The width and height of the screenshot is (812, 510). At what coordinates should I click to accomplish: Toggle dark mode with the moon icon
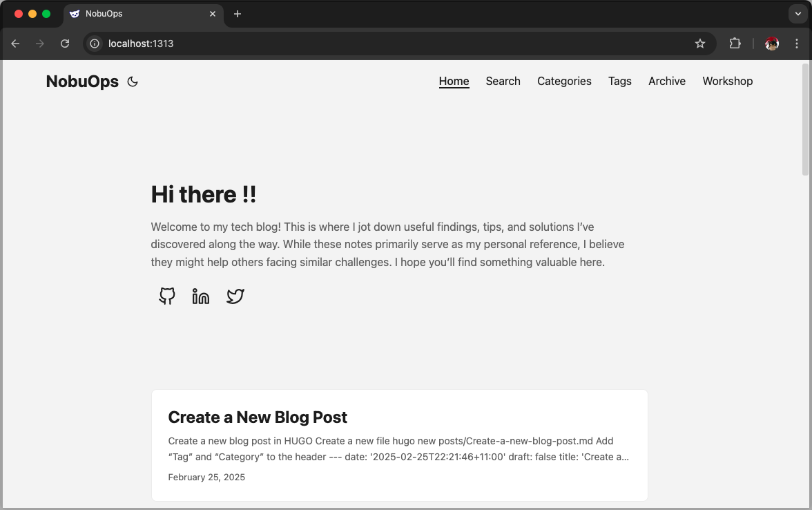pos(133,82)
